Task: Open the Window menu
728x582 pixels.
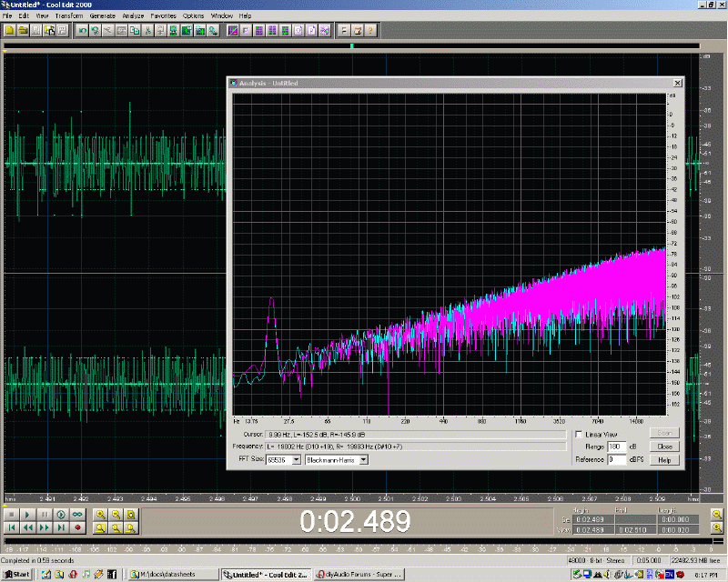Action: pyautogui.click(x=221, y=15)
